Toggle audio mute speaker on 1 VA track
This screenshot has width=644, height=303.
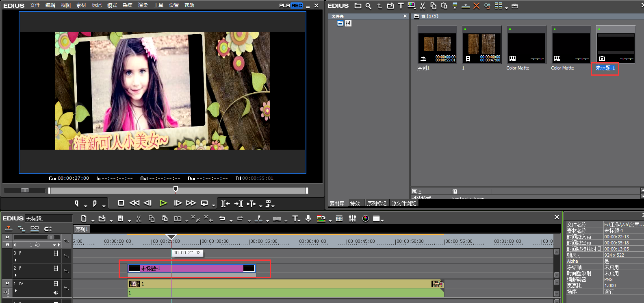click(56, 292)
